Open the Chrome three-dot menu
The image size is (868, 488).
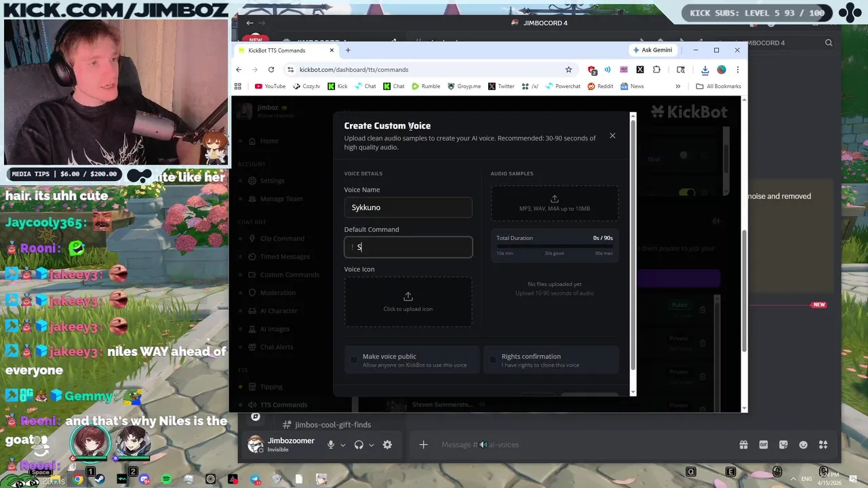(x=737, y=69)
